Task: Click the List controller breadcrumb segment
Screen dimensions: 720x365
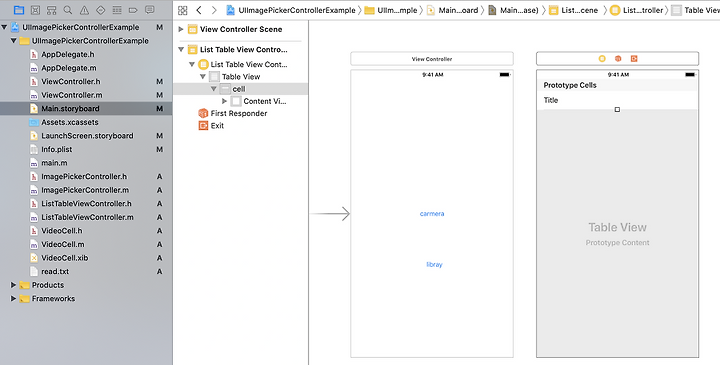Action: [x=637, y=10]
